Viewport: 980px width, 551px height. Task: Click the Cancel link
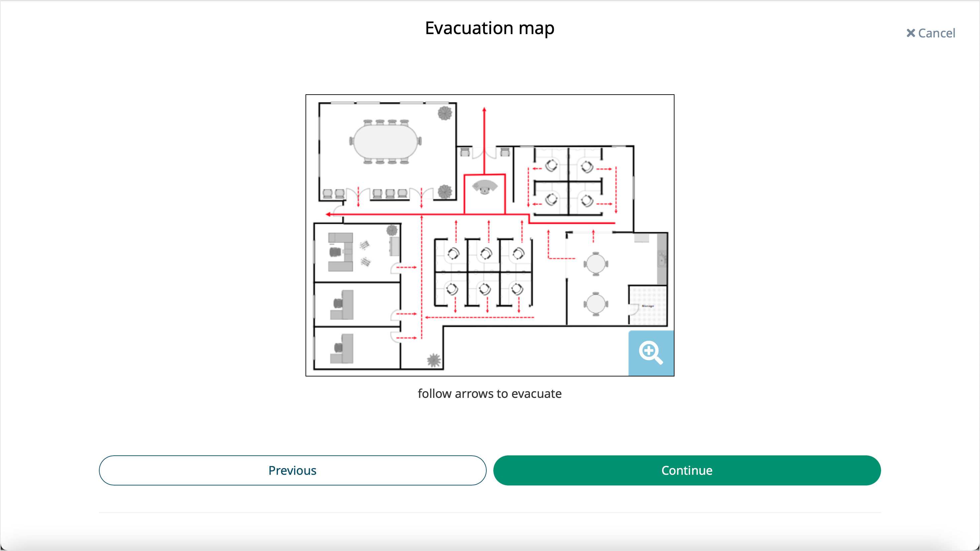(x=931, y=33)
